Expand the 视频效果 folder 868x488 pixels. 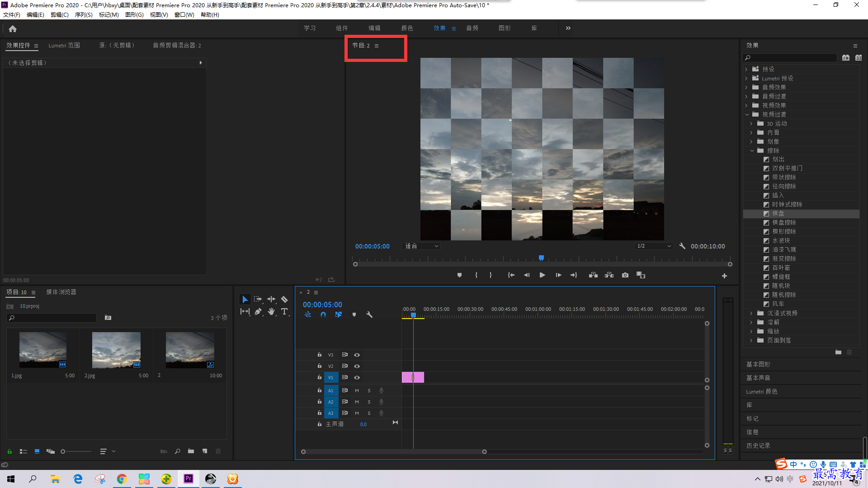[746, 105]
